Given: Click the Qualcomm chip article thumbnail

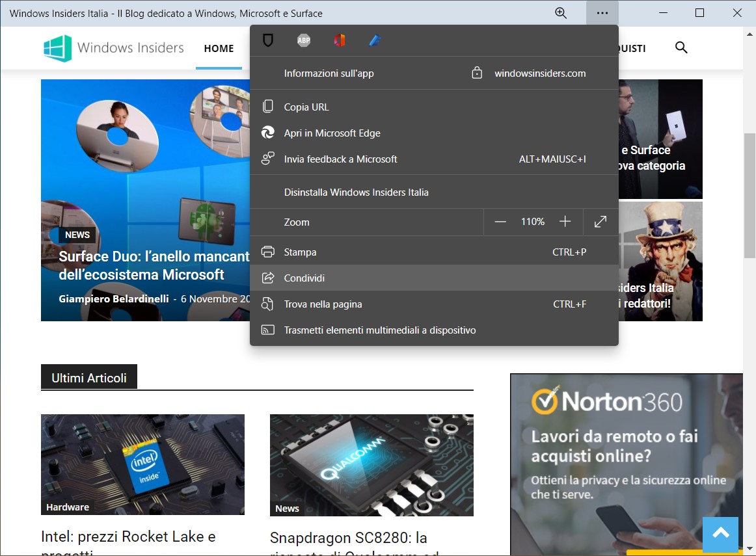Looking at the screenshot, I should (371, 465).
